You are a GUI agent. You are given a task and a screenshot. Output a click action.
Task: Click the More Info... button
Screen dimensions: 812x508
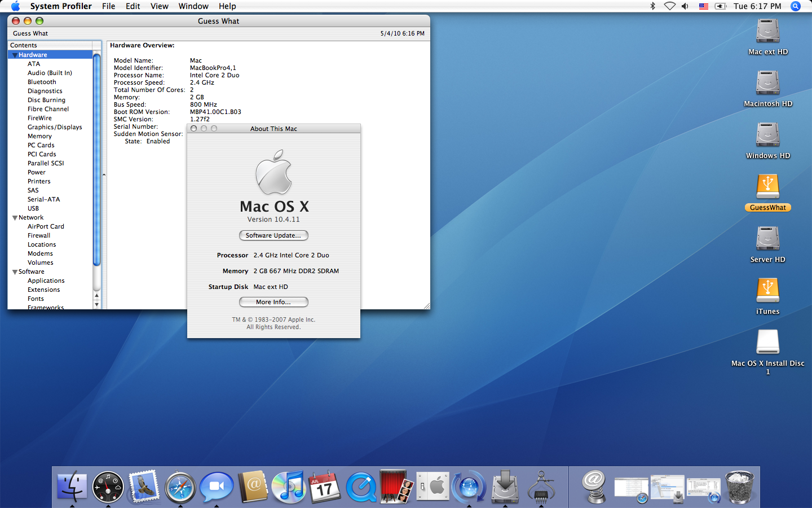(273, 302)
